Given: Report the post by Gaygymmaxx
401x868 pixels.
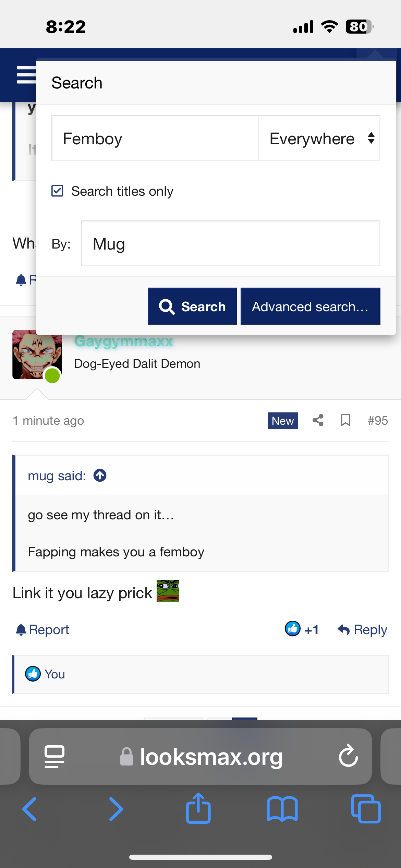Looking at the screenshot, I should click(x=42, y=630).
